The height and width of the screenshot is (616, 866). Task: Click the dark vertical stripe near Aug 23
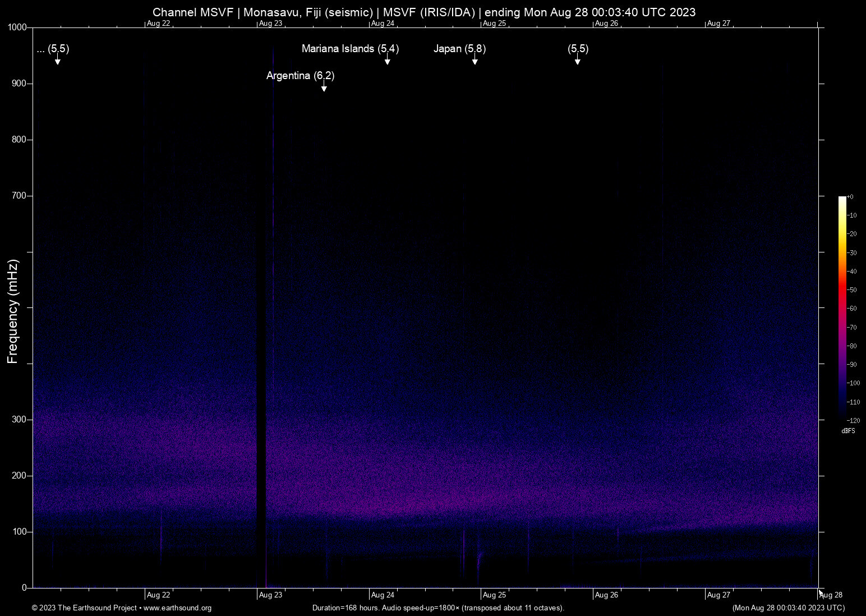260,337
